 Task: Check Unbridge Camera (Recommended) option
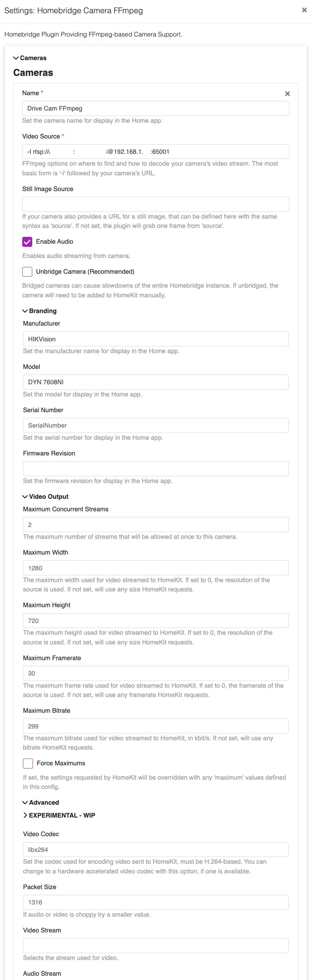pyautogui.click(x=28, y=272)
